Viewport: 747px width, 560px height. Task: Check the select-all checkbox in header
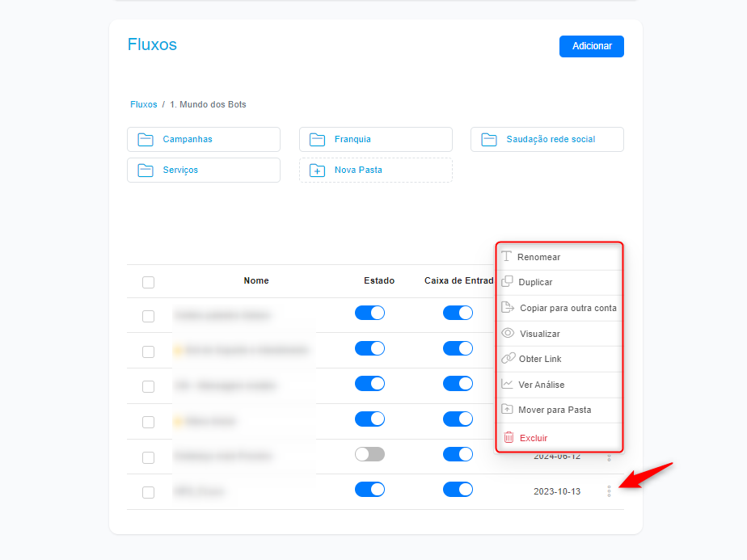148,282
